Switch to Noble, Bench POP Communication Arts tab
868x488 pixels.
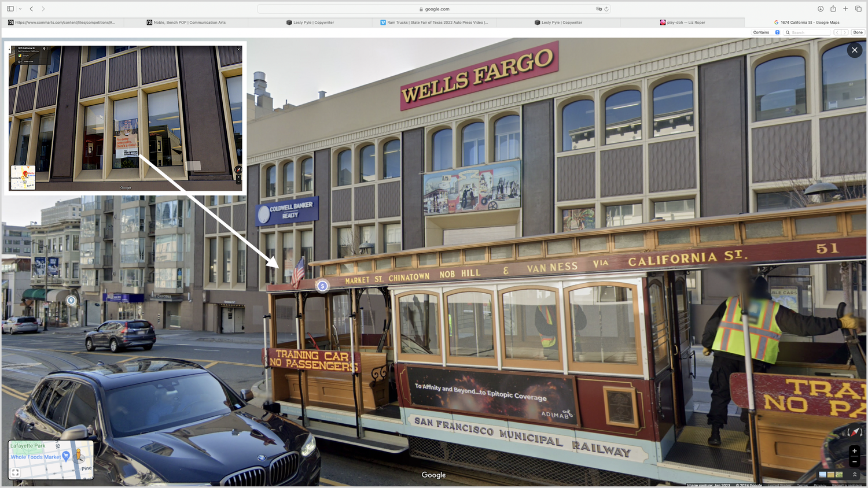[x=186, y=23]
